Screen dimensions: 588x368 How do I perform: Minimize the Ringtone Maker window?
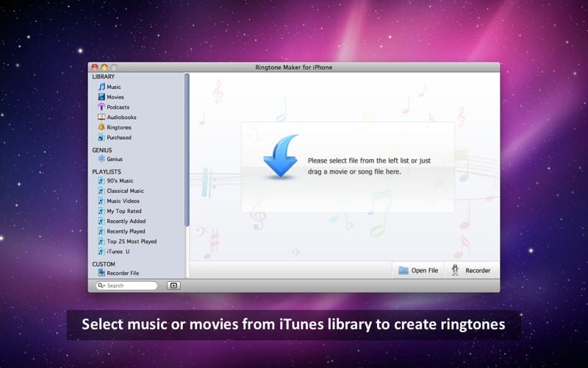pos(104,67)
